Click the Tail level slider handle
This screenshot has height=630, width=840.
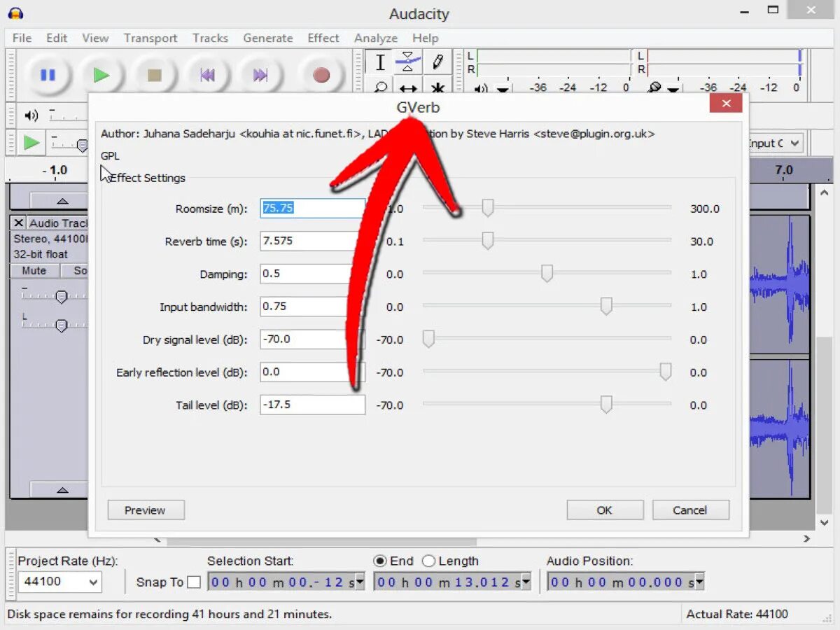(607, 405)
